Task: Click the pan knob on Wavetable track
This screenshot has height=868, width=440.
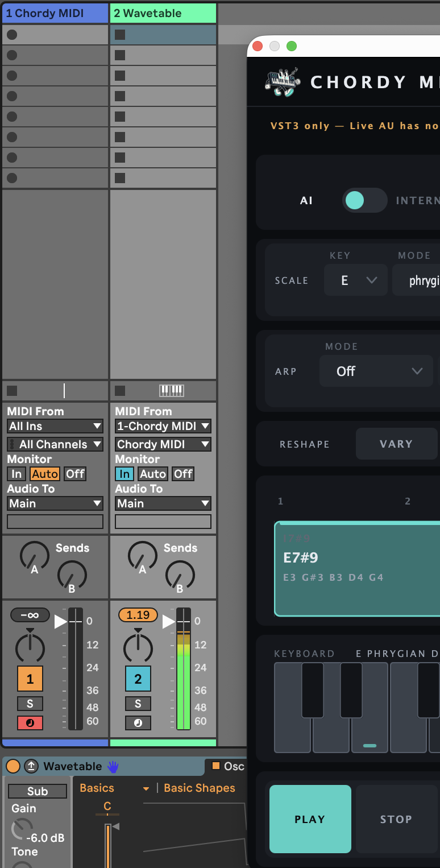Action: coord(138,647)
